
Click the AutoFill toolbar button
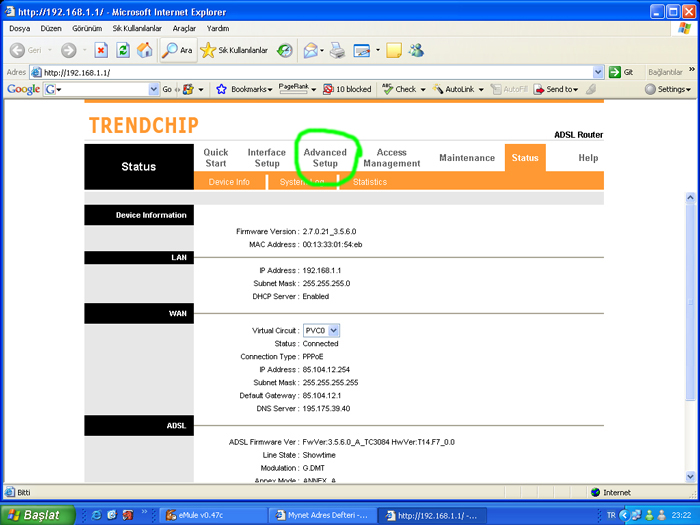click(x=509, y=89)
